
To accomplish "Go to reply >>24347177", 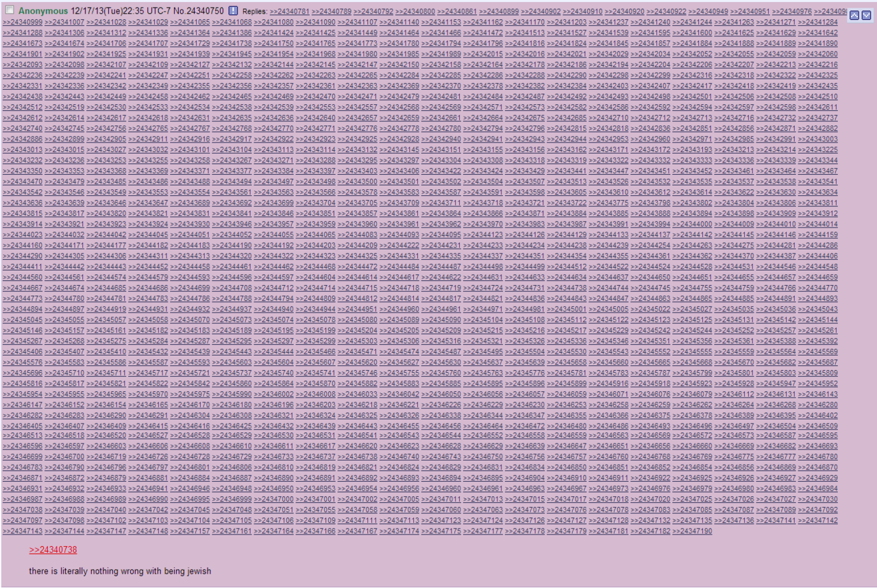I will (x=483, y=532).
